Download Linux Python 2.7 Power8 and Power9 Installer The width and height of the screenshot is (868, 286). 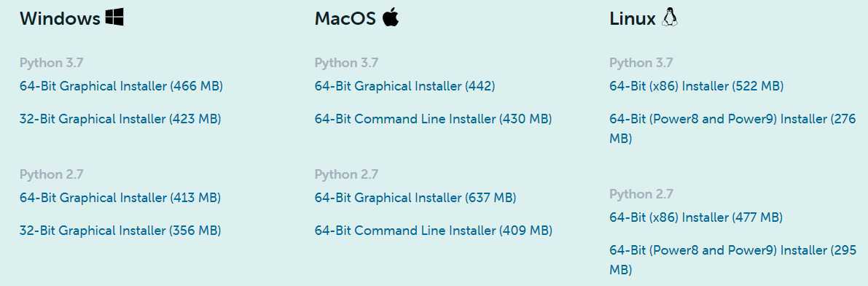pyautogui.click(x=732, y=260)
